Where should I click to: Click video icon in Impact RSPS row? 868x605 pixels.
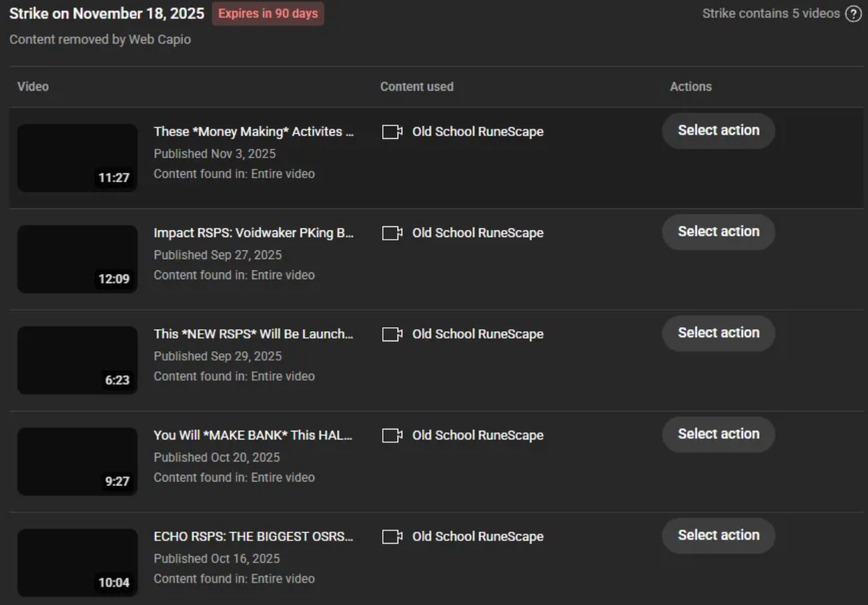pyautogui.click(x=392, y=233)
